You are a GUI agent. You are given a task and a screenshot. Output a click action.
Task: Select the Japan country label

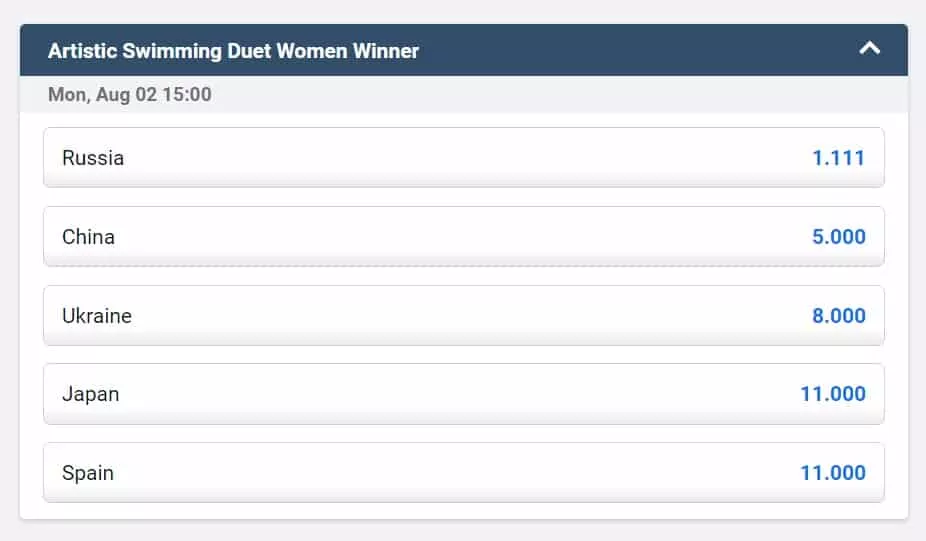(90, 394)
